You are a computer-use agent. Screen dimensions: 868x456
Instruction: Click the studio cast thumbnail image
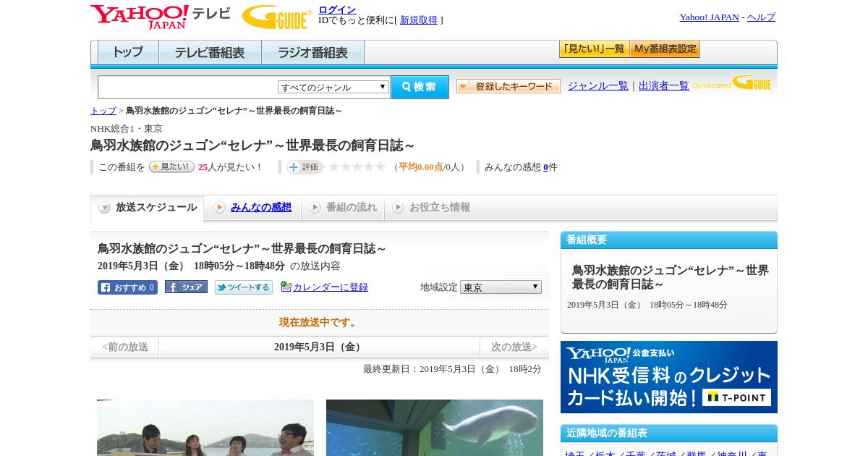(x=205, y=428)
